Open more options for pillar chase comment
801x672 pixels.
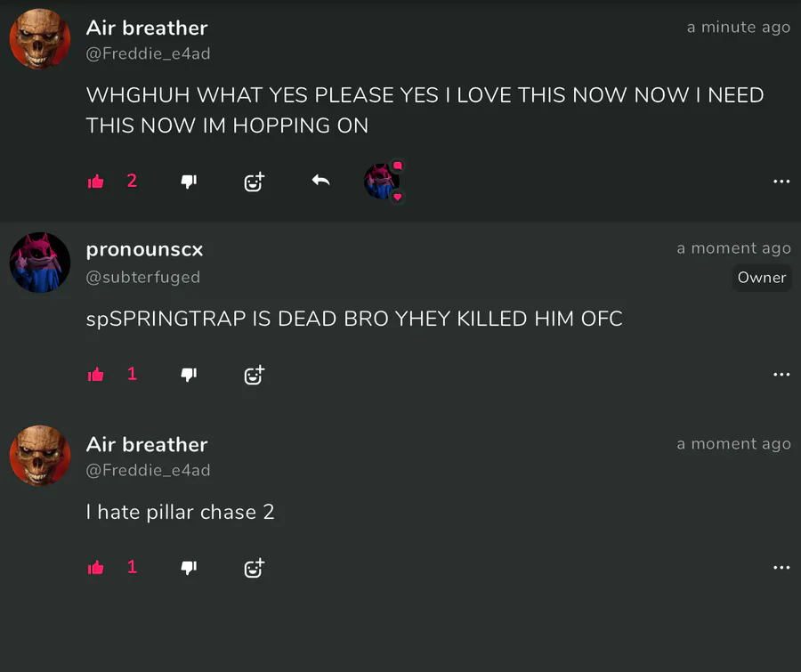tap(781, 568)
